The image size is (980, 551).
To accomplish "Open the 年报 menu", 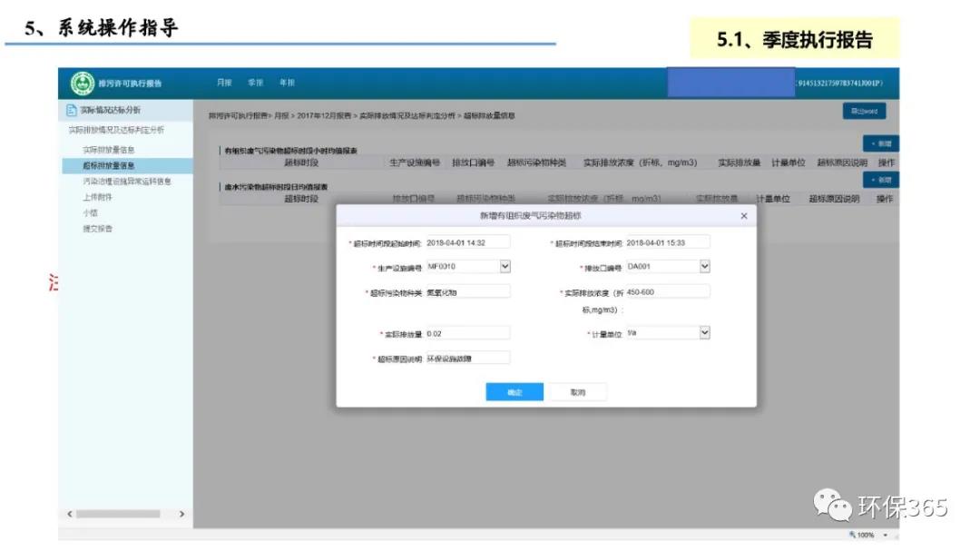I will click(286, 83).
